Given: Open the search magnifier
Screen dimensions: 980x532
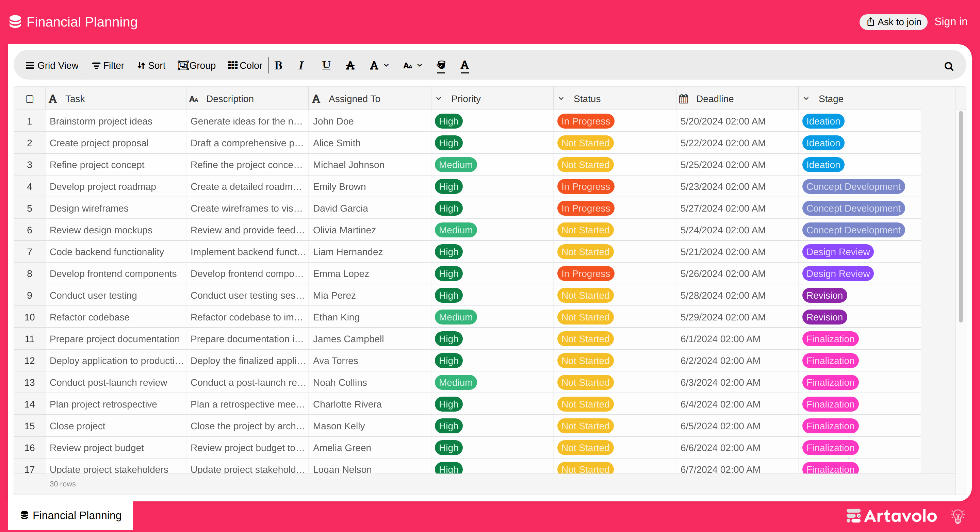Looking at the screenshot, I should tap(949, 66).
